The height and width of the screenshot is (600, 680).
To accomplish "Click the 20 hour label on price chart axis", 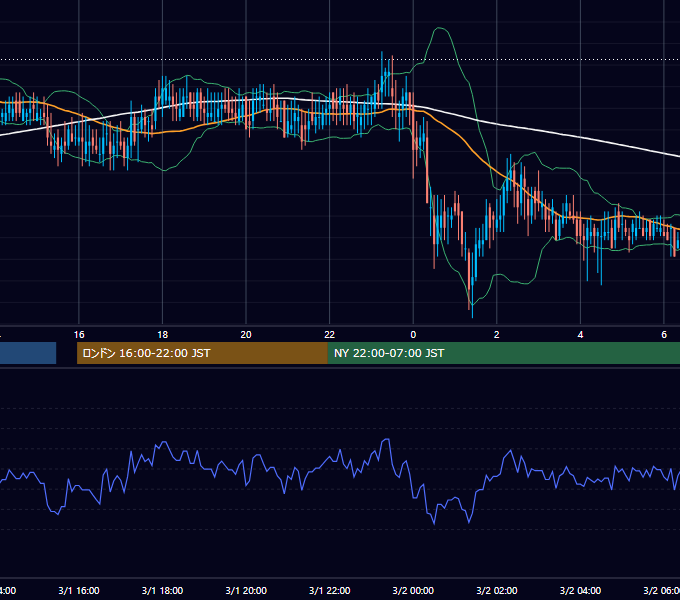I will point(246,335).
